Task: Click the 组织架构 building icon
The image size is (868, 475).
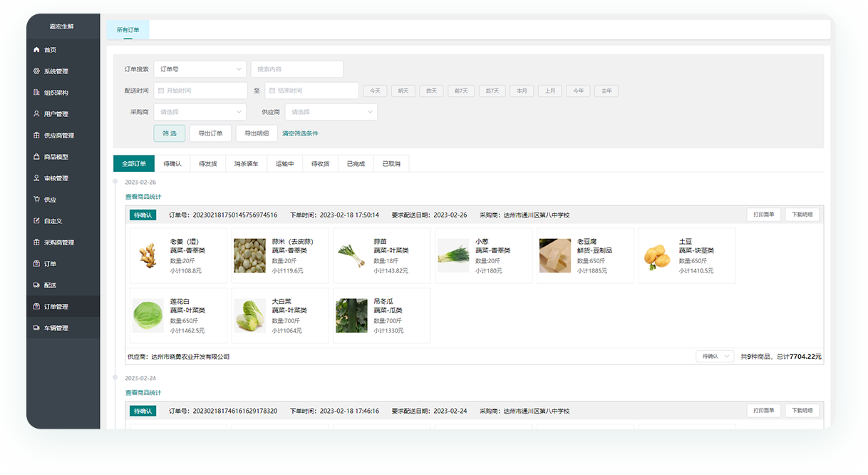Action: coord(36,93)
